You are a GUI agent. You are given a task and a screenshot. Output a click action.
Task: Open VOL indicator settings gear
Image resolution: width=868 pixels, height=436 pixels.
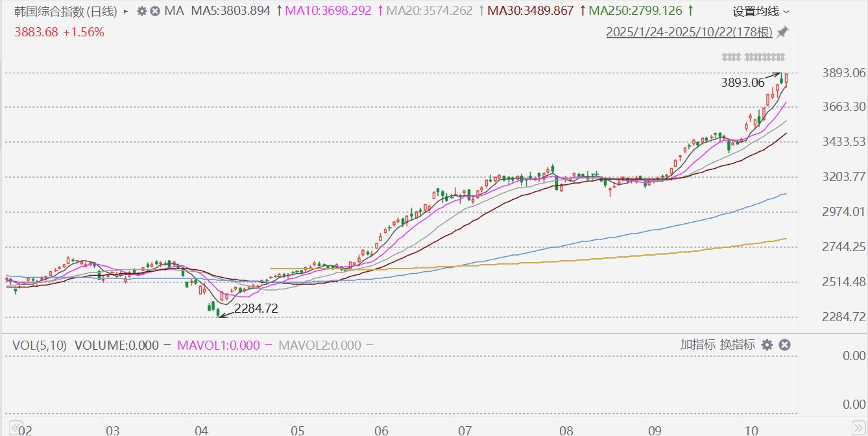[767, 345]
